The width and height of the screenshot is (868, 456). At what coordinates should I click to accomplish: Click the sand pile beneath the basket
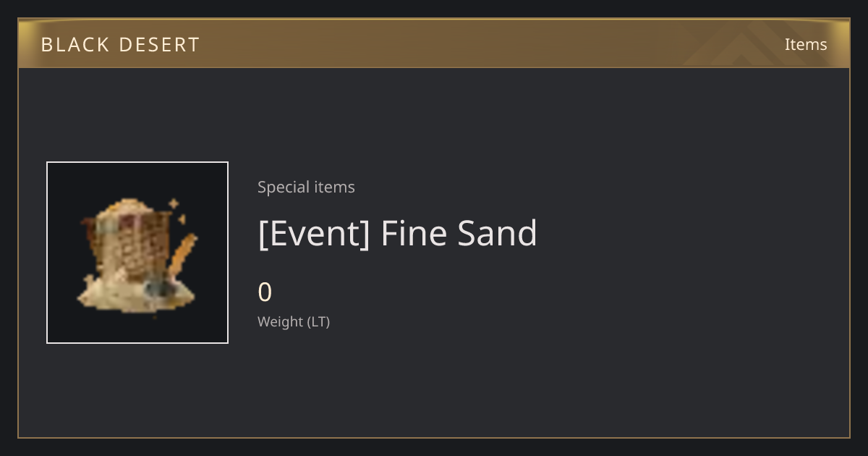[x=136, y=293]
